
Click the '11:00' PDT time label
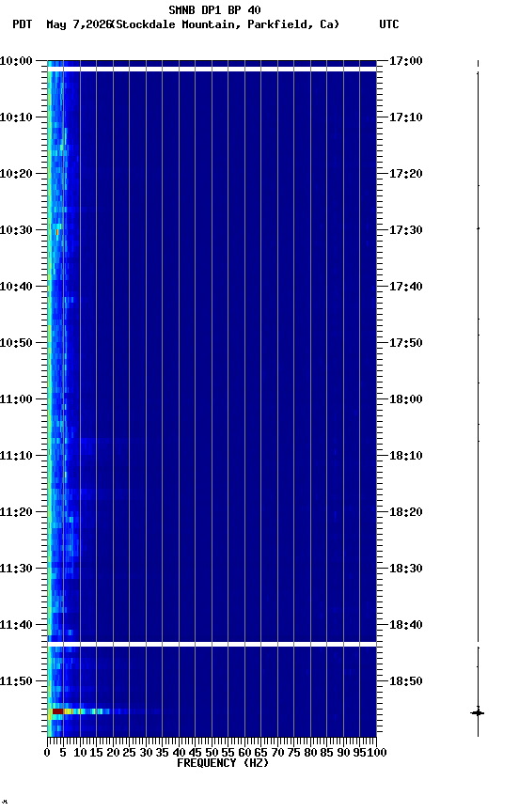(16, 399)
